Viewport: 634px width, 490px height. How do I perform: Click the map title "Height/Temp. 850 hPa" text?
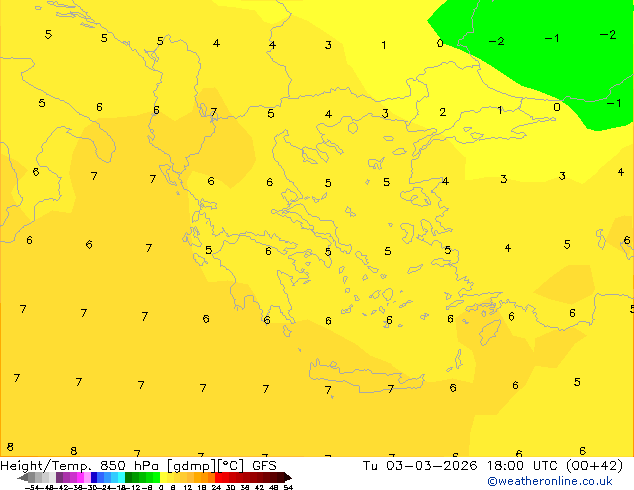tap(80, 466)
